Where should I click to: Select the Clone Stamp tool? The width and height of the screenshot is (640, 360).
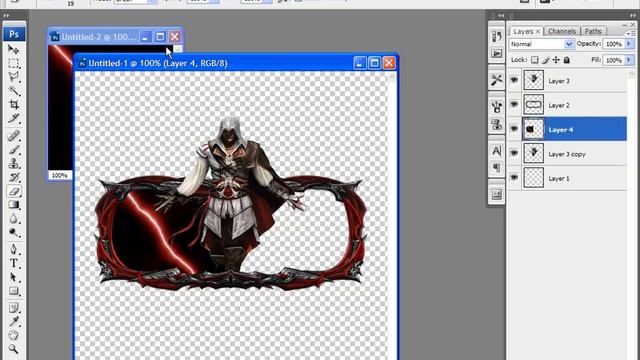pyautogui.click(x=13, y=163)
